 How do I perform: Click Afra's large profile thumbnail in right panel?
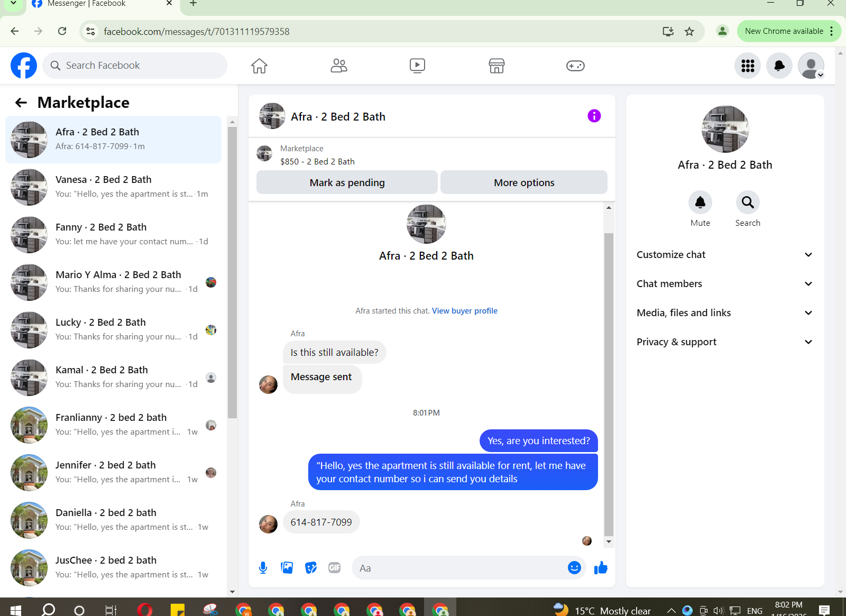click(x=725, y=129)
